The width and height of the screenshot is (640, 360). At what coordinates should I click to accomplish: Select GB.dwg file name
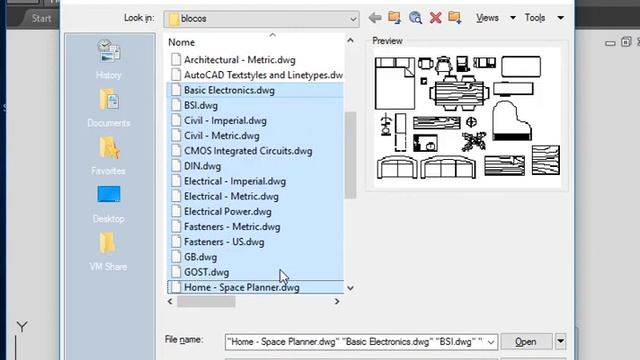200,257
